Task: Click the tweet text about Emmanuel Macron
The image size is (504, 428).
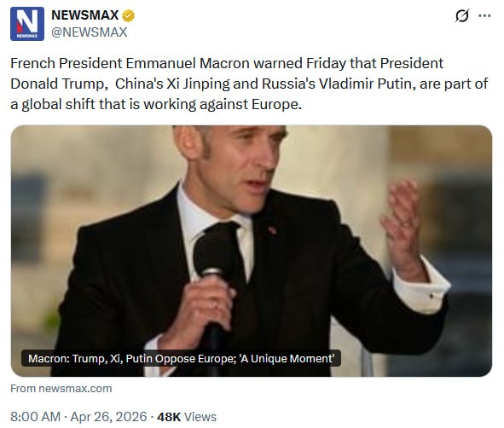Action: coord(249,84)
